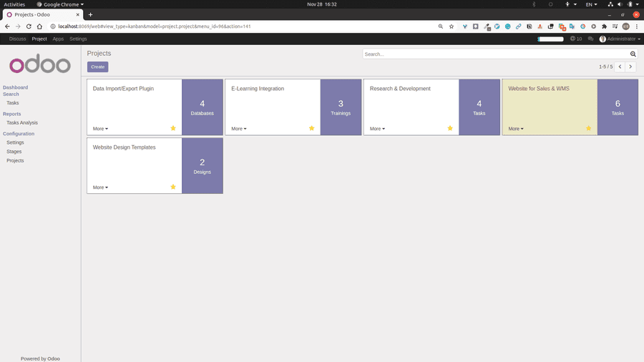Image resolution: width=644 pixels, height=362 pixels.
Task: Open E-Learning Integration project card
Action: coord(273,107)
